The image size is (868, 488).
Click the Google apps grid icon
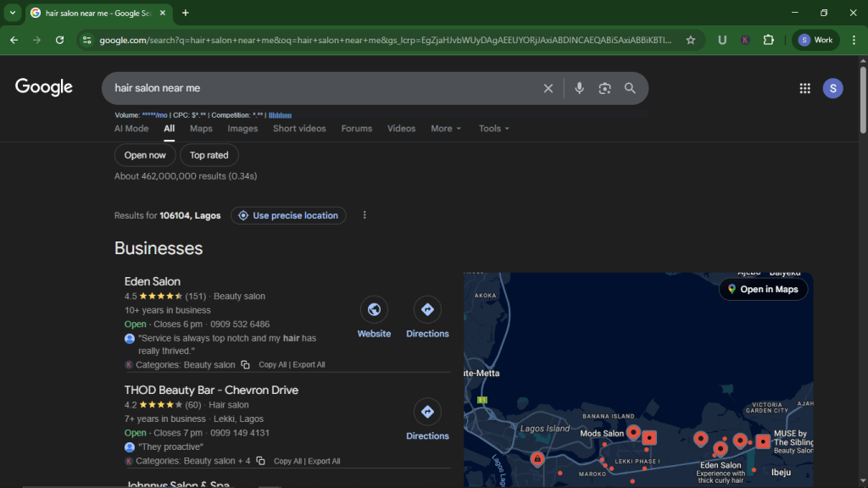804,87
